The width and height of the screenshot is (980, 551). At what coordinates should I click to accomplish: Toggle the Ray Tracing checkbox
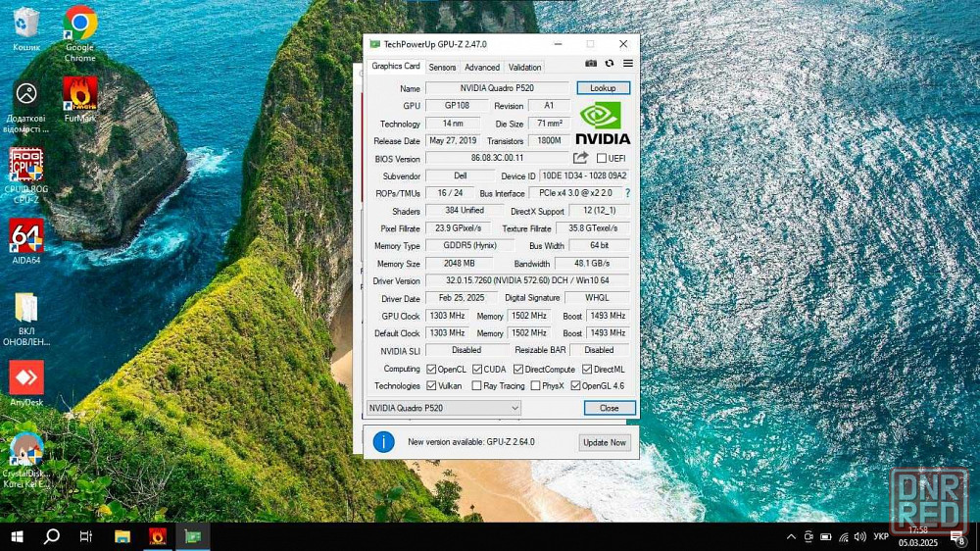[x=477, y=386]
